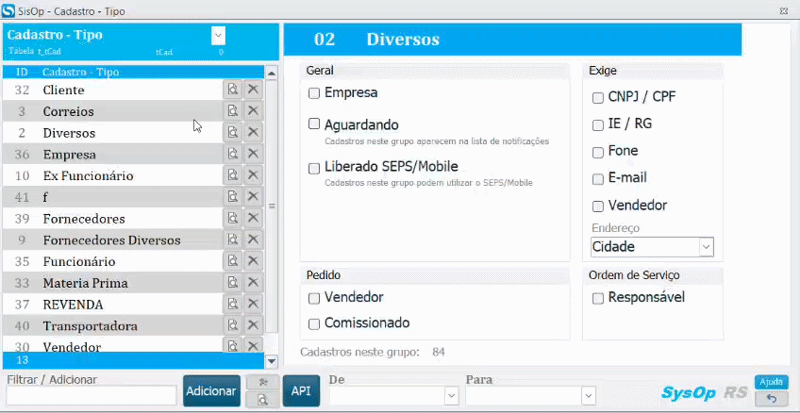Toggle the Liberado SEPS/Mobile checkbox
The image size is (800, 413).
pyautogui.click(x=314, y=168)
